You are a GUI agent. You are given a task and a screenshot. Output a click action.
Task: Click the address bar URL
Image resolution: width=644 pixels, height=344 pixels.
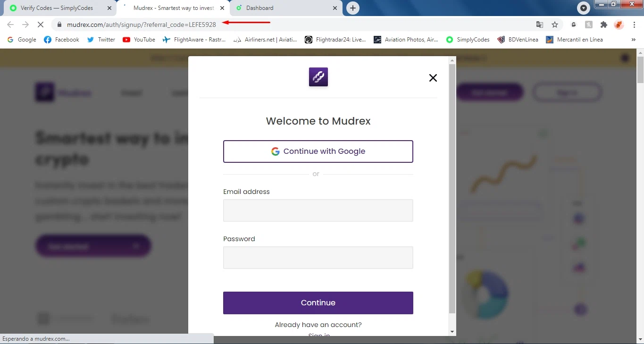[x=142, y=25]
